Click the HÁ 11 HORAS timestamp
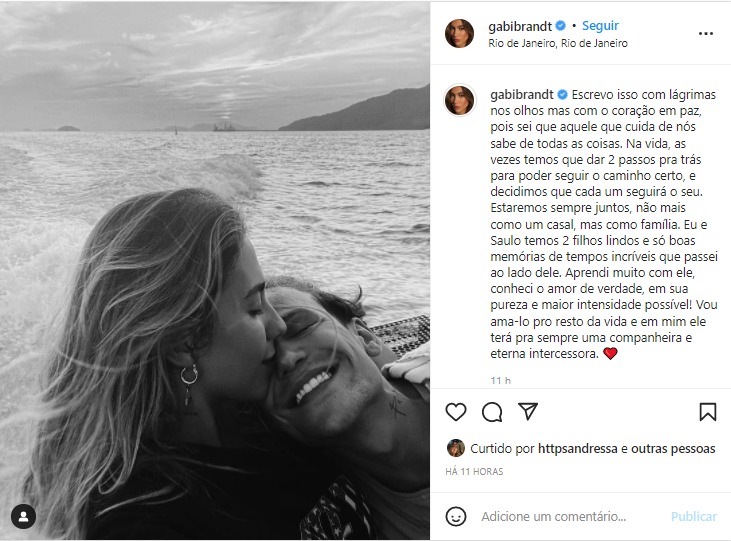The height and width of the screenshot is (541, 731). (474, 472)
